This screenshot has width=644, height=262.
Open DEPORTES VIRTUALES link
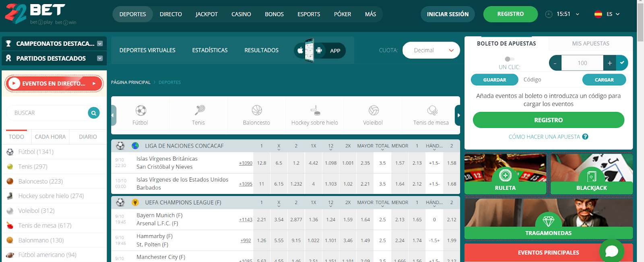click(x=147, y=50)
